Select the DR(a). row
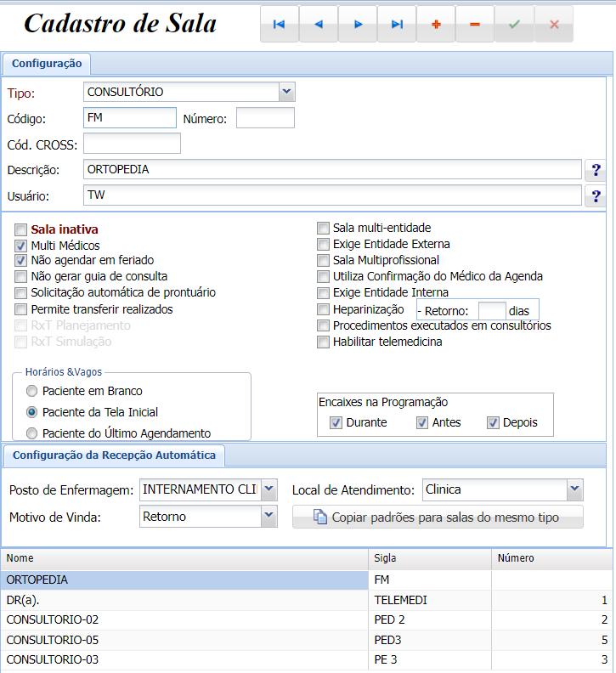Image resolution: width=616 pixels, height=673 pixels. (x=307, y=600)
